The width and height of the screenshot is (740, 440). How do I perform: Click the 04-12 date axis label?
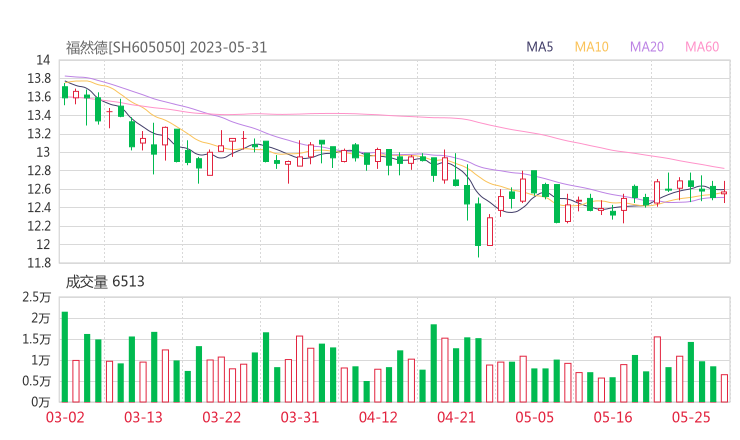tap(378, 417)
